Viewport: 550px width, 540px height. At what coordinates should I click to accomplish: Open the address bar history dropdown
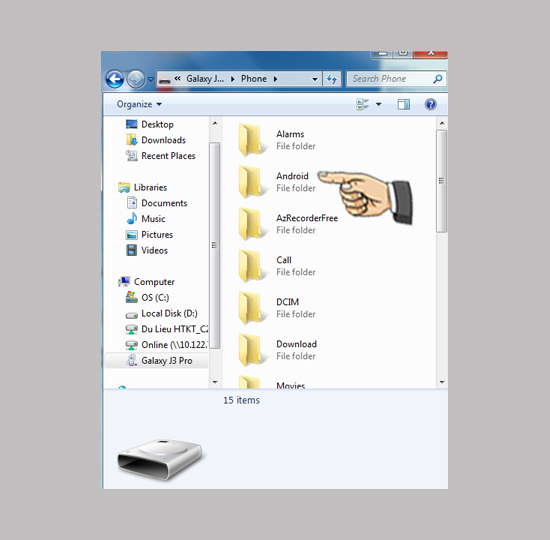coord(315,79)
